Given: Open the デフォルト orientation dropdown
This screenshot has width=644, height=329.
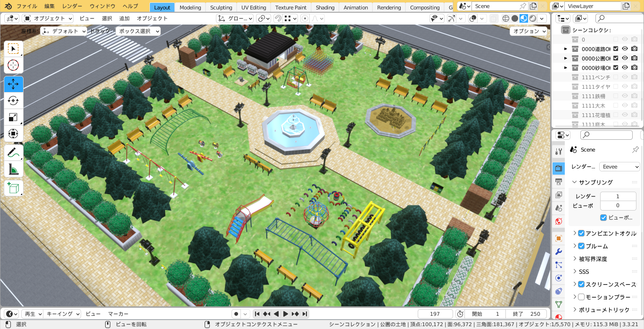Looking at the screenshot, I should [64, 31].
